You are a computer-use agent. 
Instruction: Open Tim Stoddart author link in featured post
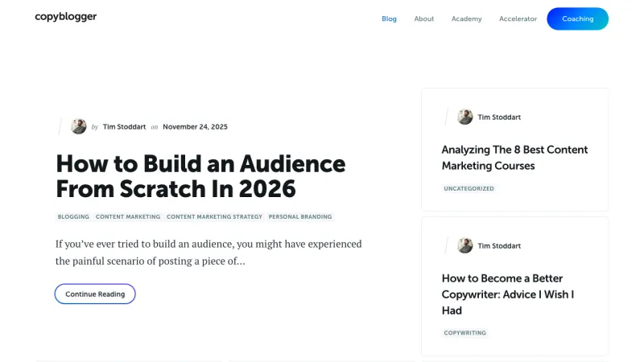pos(124,127)
